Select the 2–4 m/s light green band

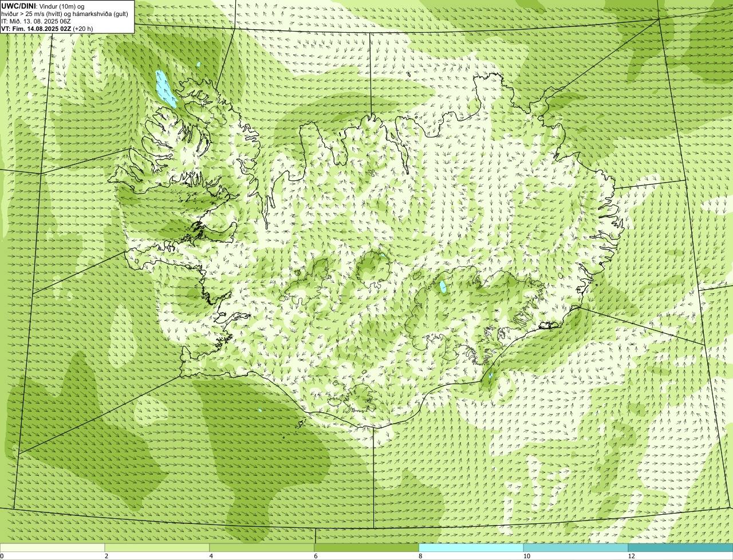157,547
